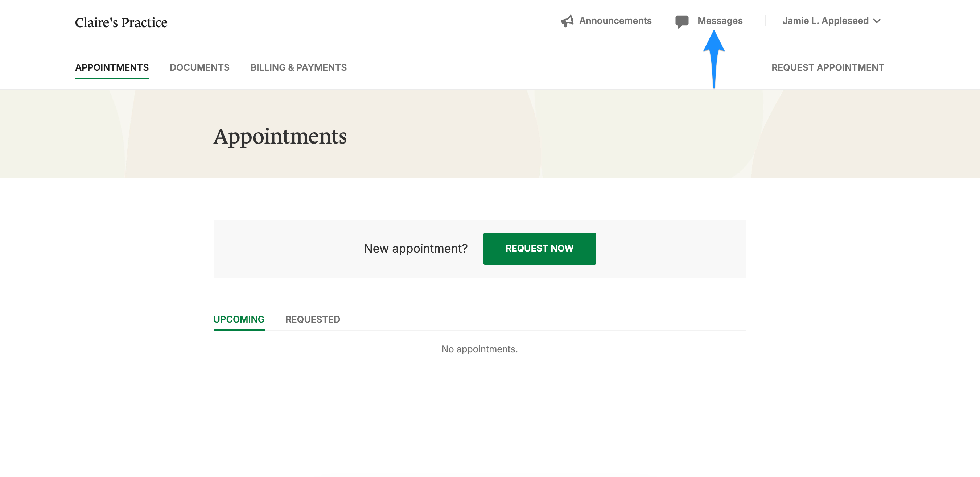This screenshot has height=477, width=980.
Task: Click the green Request Now button
Action: 539,249
